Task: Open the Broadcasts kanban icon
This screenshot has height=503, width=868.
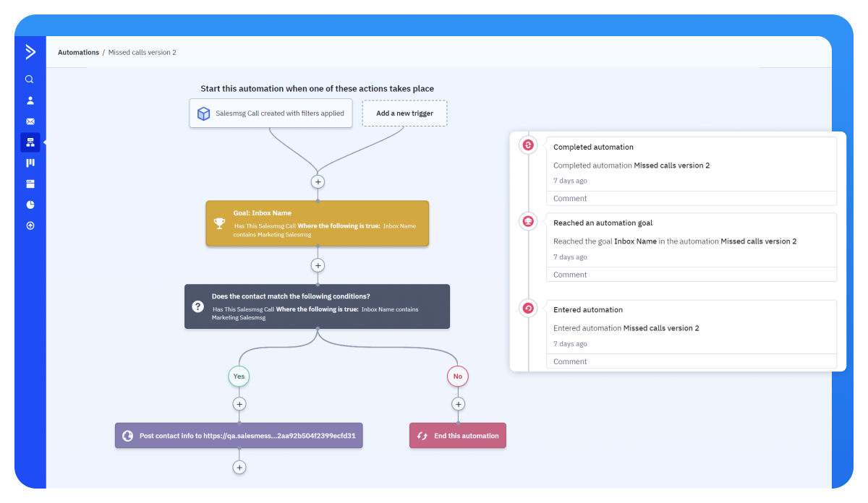Action: (x=30, y=163)
